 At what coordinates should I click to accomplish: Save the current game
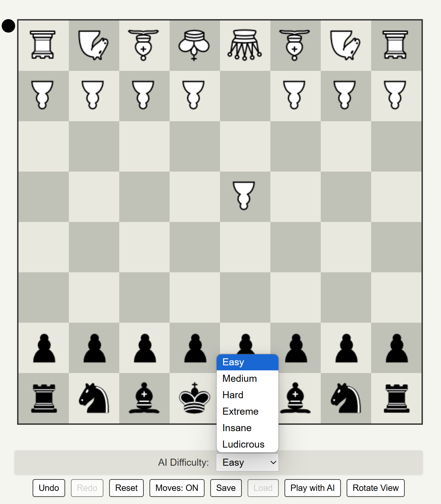click(x=226, y=488)
